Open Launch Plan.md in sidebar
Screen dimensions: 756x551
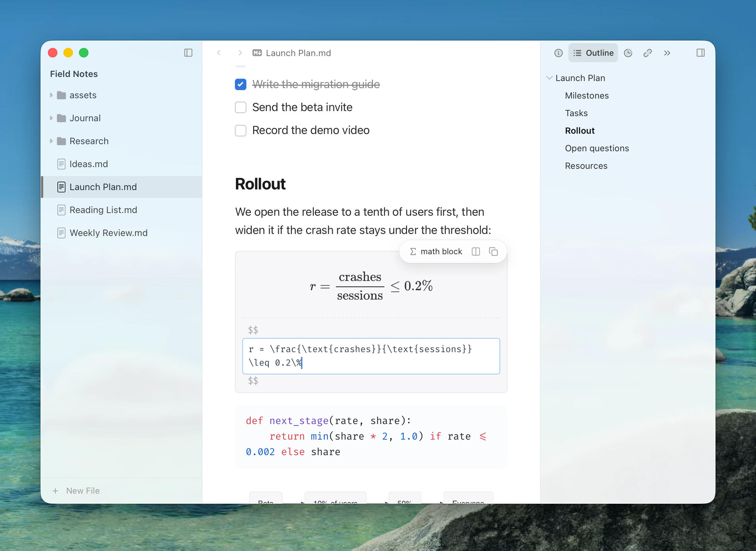point(122,187)
